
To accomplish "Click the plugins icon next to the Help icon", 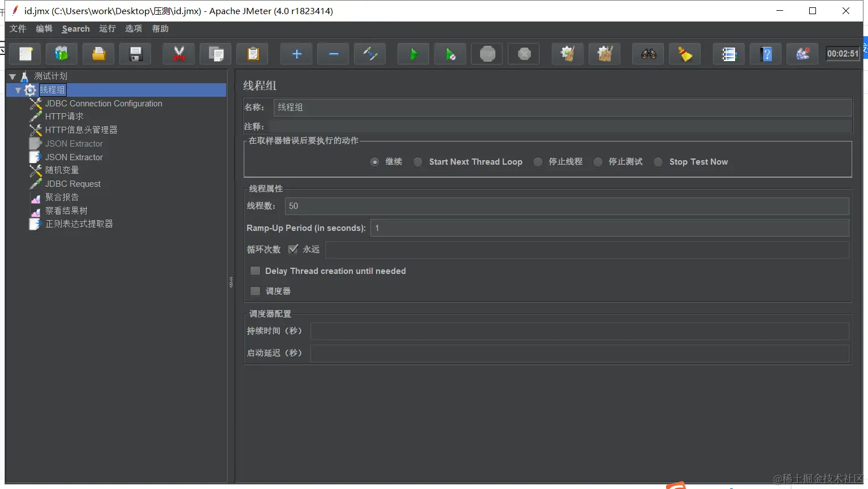I will 802,54.
